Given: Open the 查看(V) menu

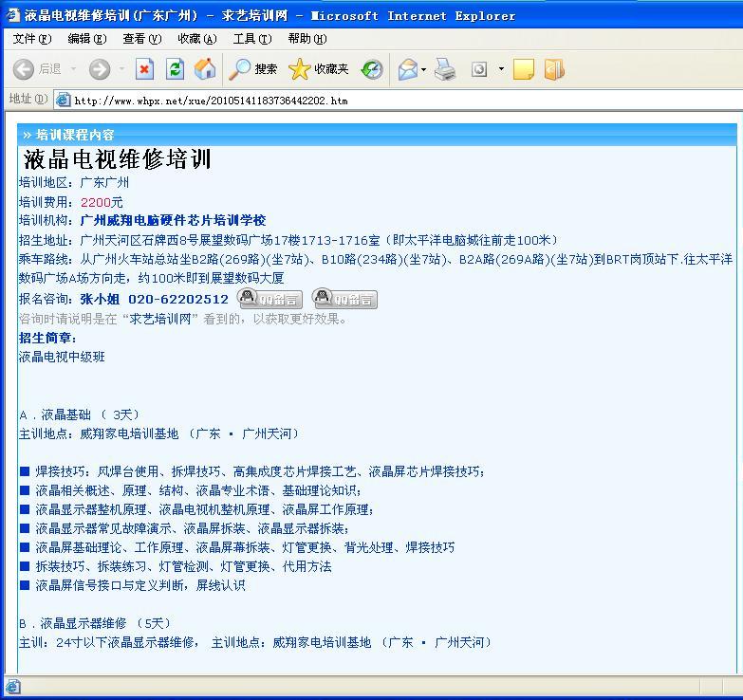Looking at the screenshot, I should (142, 39).
